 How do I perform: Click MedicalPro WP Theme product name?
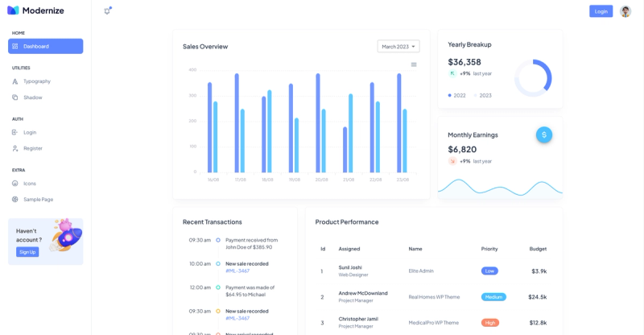(x=434, y=323)
